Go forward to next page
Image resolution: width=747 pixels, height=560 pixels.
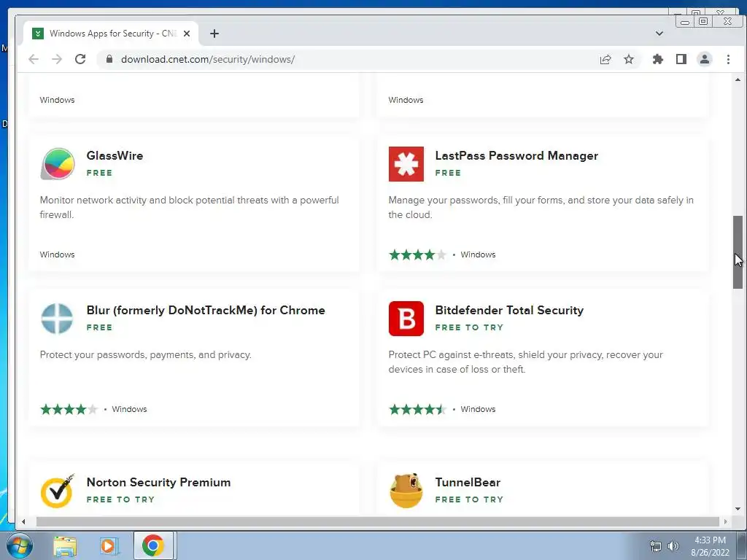click(57, 59)
